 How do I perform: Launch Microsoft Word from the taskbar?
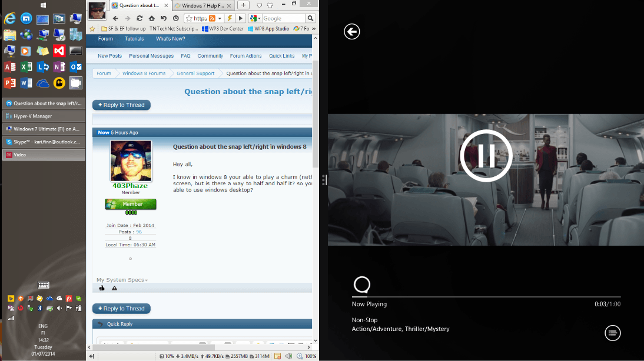tap(26, 83)
